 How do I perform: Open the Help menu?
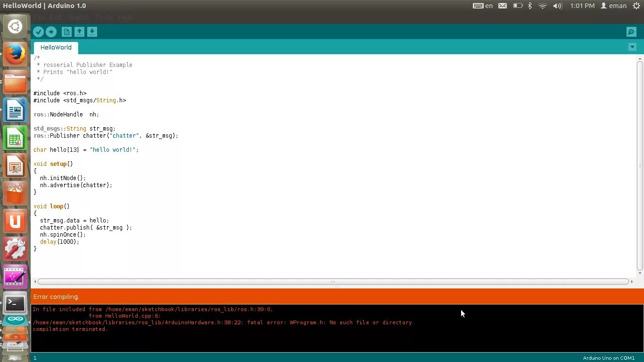pyautogui.click(x=126, y=17)
